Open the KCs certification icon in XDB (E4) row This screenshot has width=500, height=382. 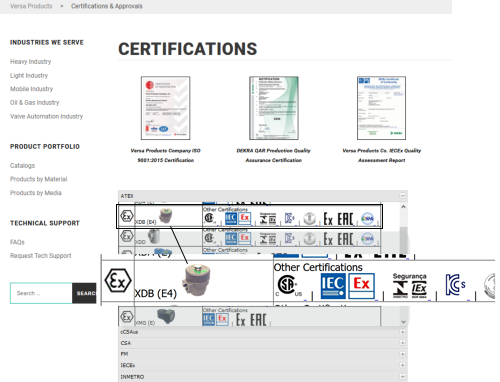point(290,218)
